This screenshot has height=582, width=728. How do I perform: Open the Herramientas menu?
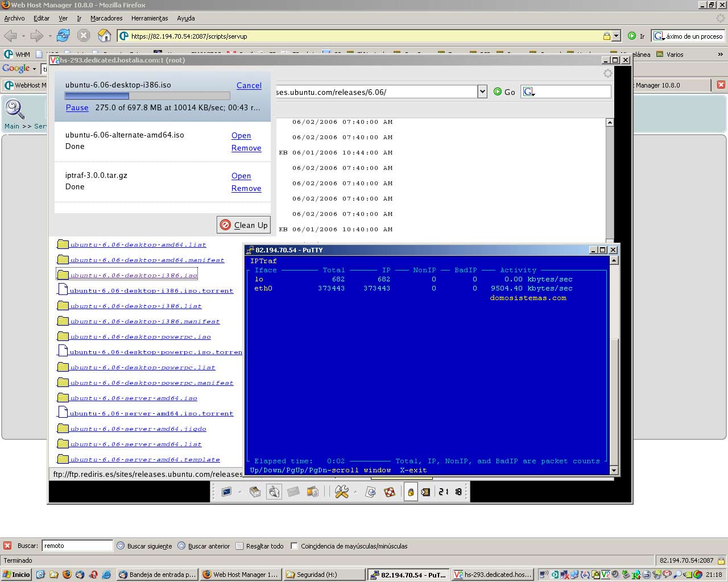coord(150,18)
